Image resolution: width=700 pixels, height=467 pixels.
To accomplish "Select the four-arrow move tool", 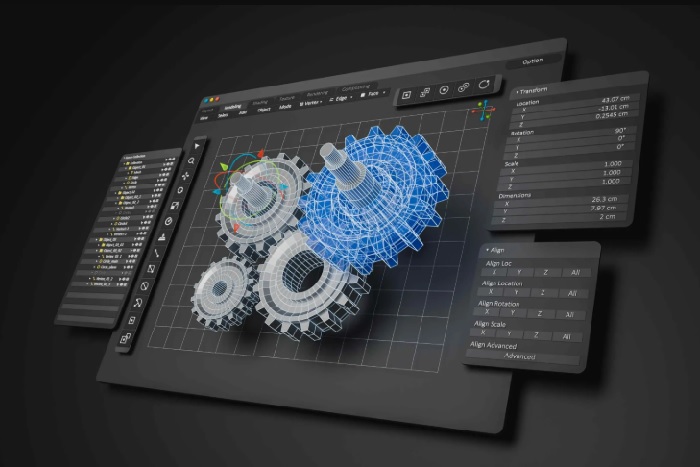I will (x=185, y=175).
